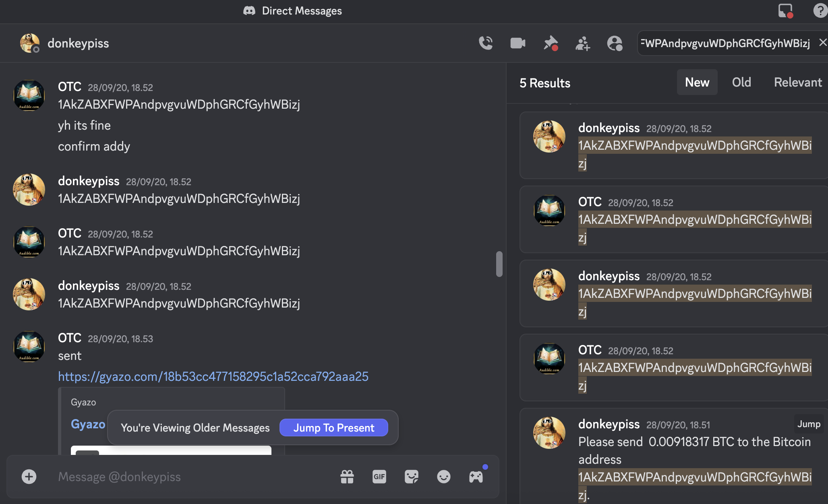
Task: Sort results by Old
Action: click(x=741, y=83)
